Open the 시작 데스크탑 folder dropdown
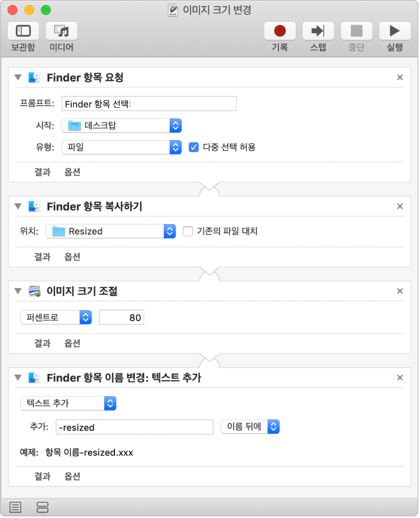 coord(121,126)
